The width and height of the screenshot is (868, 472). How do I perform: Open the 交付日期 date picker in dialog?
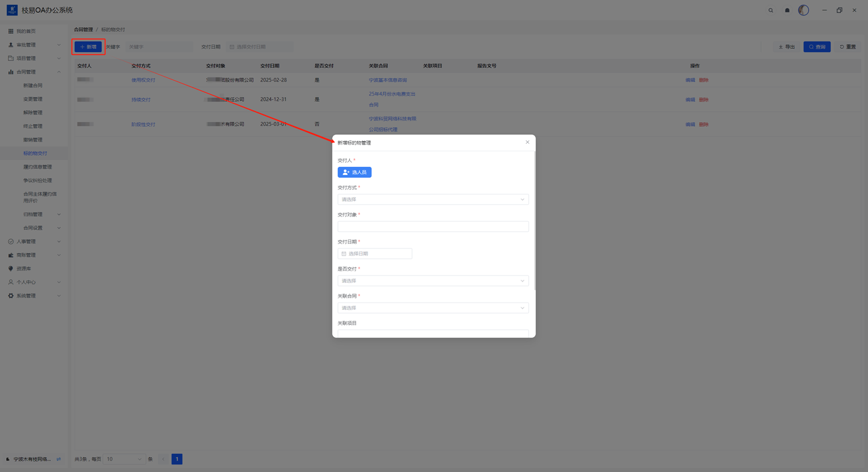pyautogui.click(x=375, y=254)
